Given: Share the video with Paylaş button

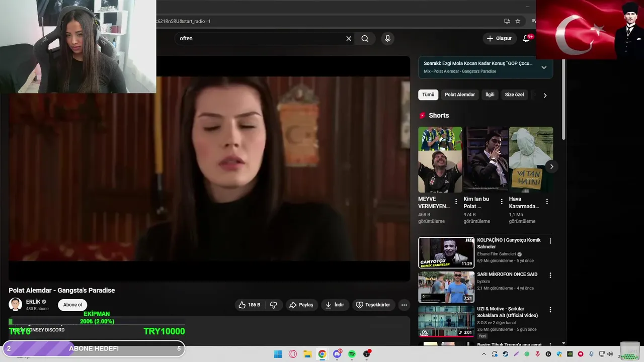Looking at the screenshot, I should pos(301,305).
